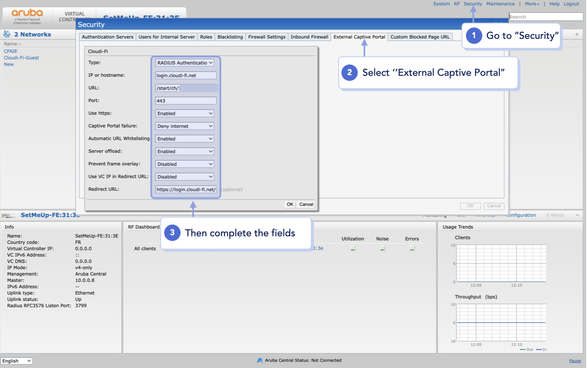Click the plus icon to add a network
588x368 pixels.
pyautogui.click(x=577, y=34)
